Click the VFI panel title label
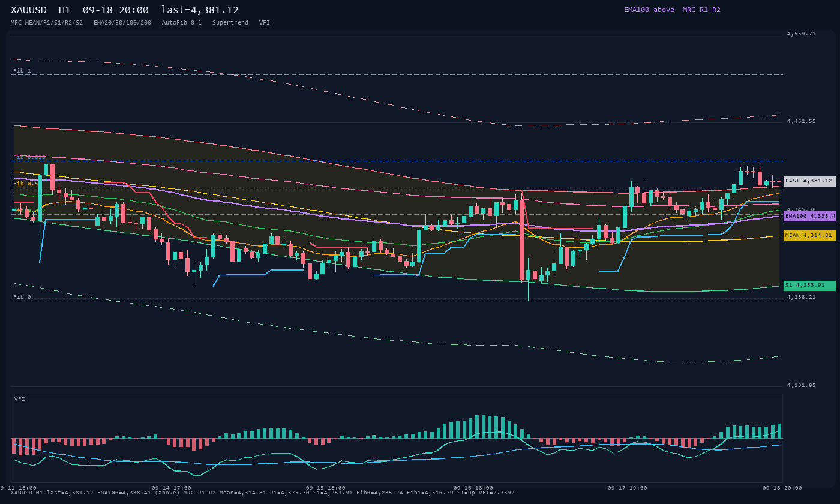 (20, 399)
